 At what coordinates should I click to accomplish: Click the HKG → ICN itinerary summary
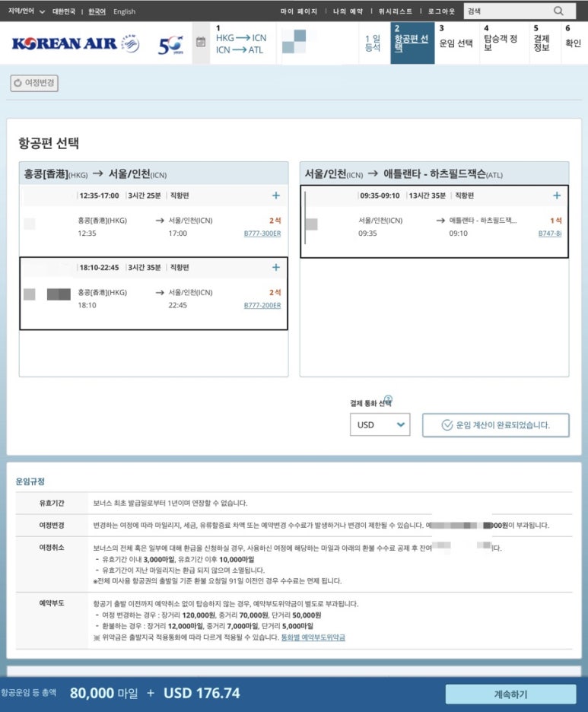[x=241, y=38]
